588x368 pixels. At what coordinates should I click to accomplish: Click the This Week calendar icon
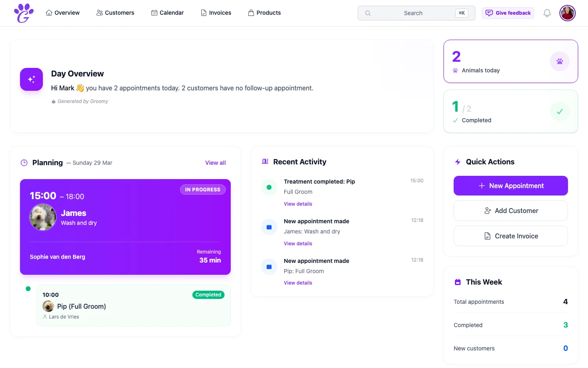tap(458, 281)
